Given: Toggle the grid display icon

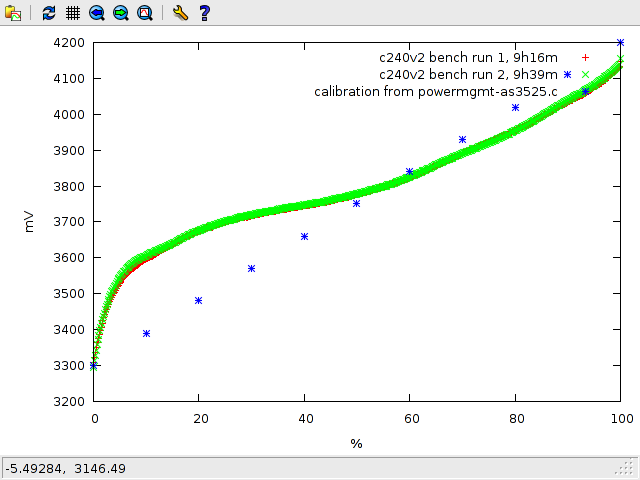Looking at the screenshot, I should pyautogui.click(x=73, y=13).
